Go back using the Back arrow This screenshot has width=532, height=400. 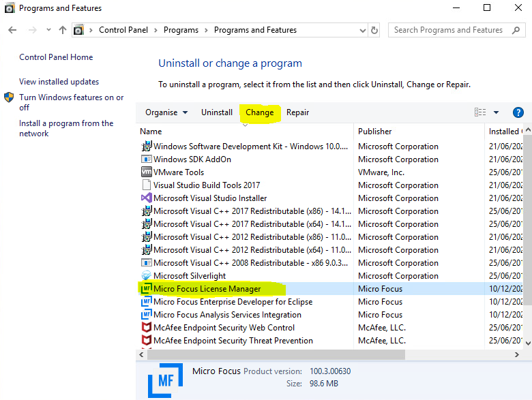(12, 30)
